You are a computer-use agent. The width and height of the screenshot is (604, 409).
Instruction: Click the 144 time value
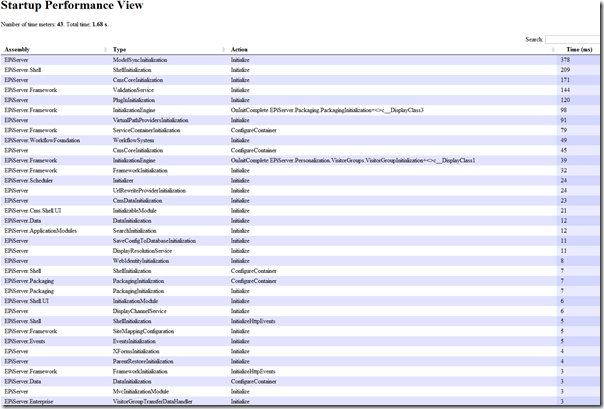[565, 90]
